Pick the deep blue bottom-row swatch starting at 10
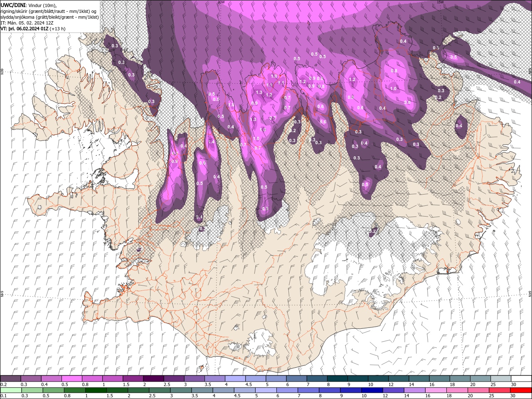The image size is (532, 399). [x=372, y=390]
